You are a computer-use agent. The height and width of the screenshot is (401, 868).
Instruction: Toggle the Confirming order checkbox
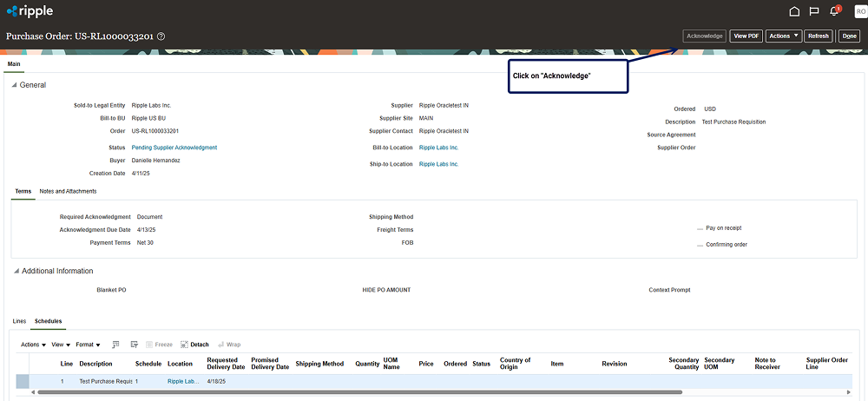(x=700, y=245)
